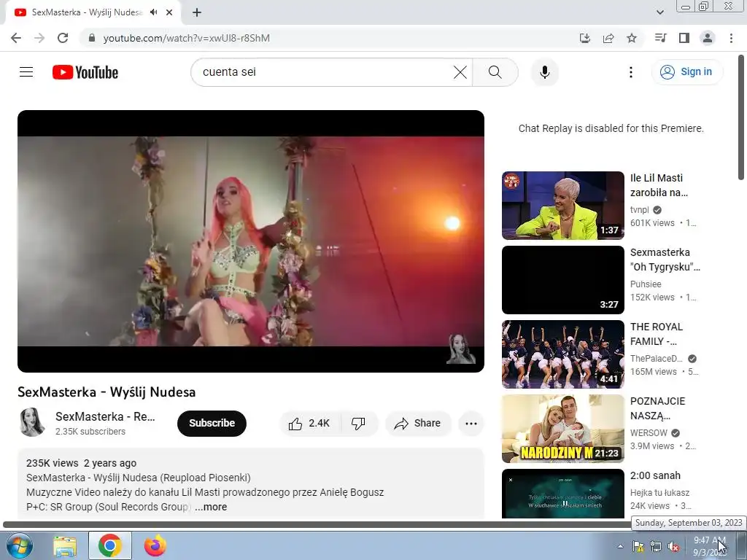The width and height of the screenshot is (747, 560).
Task: Open Chrome three-dot menu
Action: point(731,38)
